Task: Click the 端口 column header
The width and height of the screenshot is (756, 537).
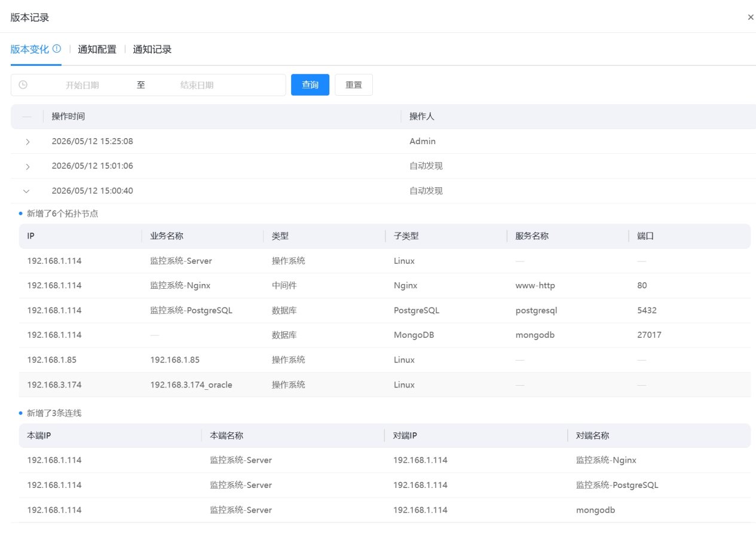Action: [x=646, y=236]
